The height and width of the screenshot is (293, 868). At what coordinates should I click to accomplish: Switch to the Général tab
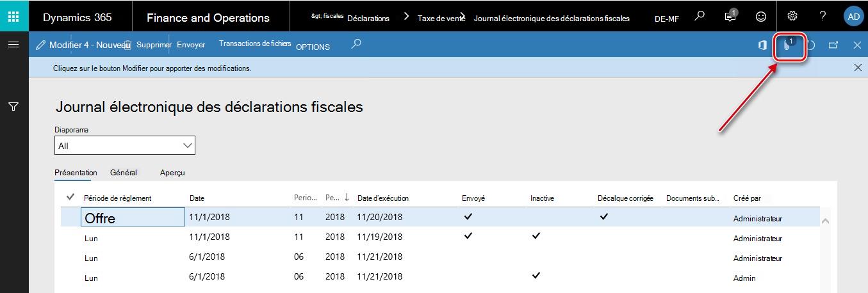(124, 173)
